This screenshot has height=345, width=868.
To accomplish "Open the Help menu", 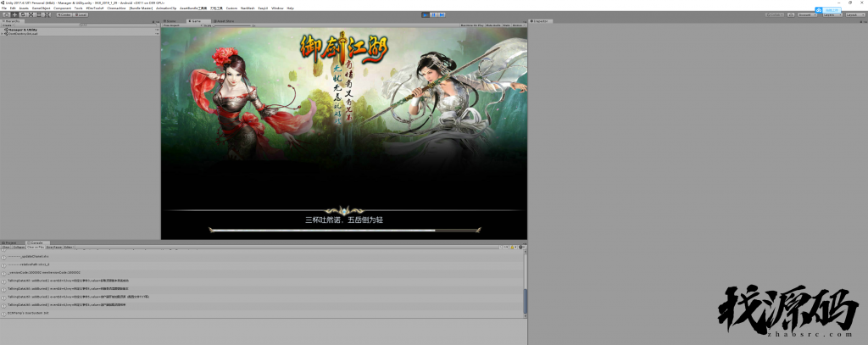I will point(291,8).
